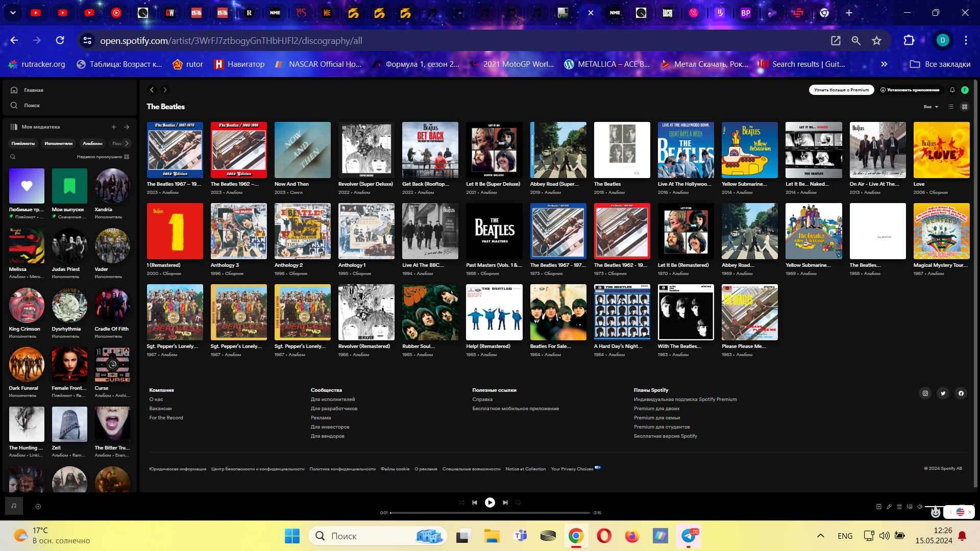The height and width of the screenshot is (551, 980).
Task: Open the Now Playing view icon
Action: (879, 507)
